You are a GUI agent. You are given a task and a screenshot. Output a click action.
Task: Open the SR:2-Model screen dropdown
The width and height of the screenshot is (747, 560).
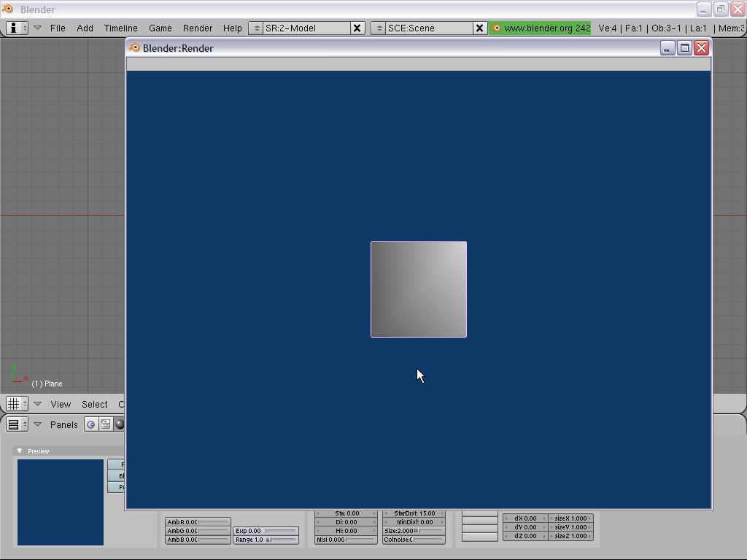pos(256,28)
